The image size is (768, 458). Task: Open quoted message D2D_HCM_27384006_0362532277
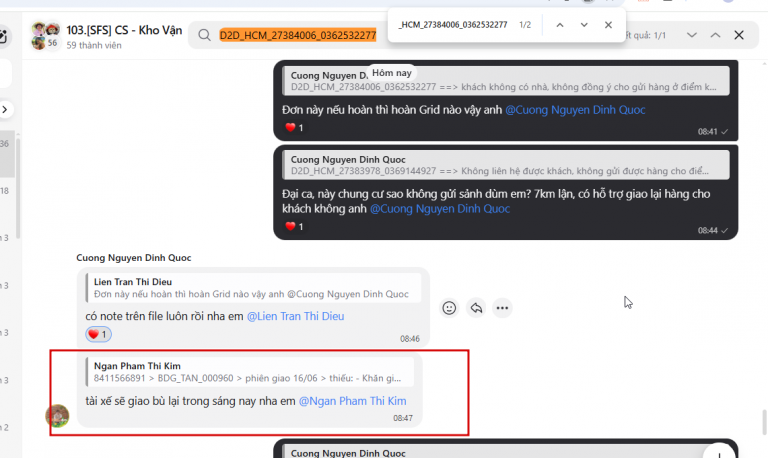[x=505, y=81]
